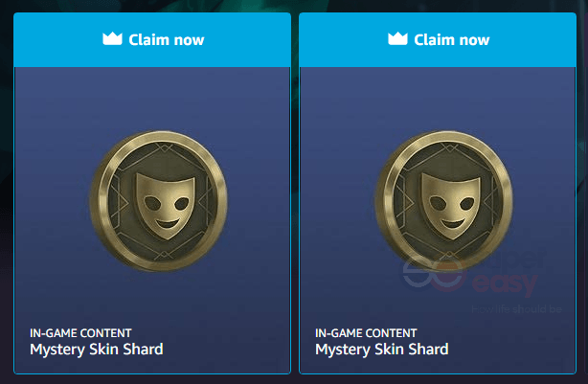Select the gold mask coin on the right card
This screenshot has width=588, height=384.
[443, 201]
